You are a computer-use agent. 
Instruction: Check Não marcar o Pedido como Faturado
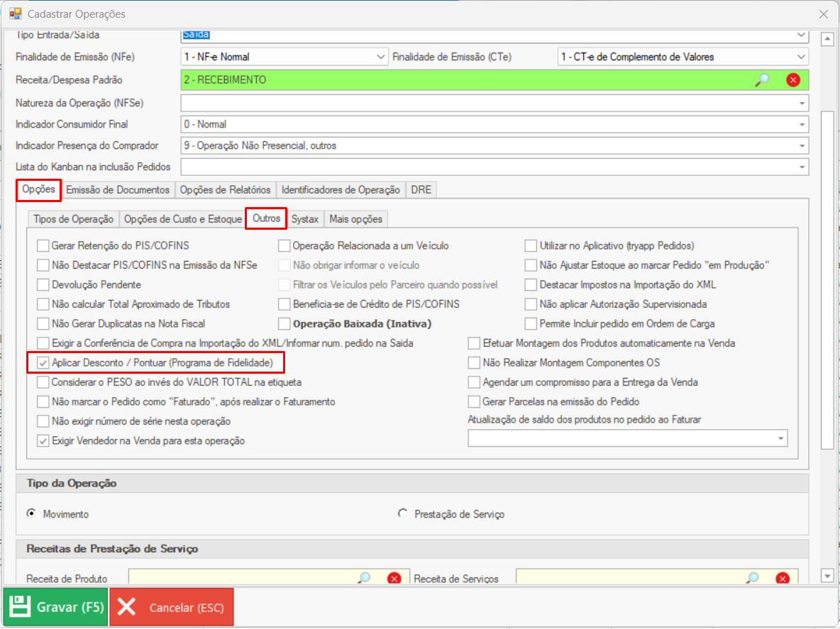(x=43, y=402)
